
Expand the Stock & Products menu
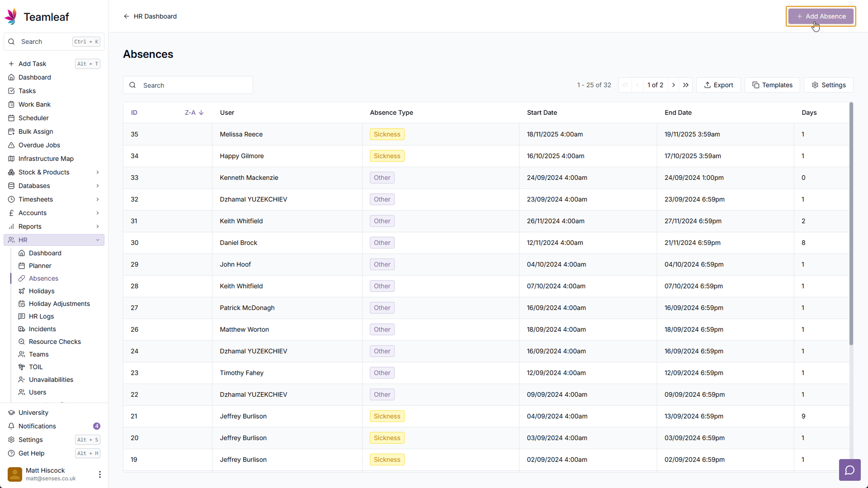coord(98,172)
